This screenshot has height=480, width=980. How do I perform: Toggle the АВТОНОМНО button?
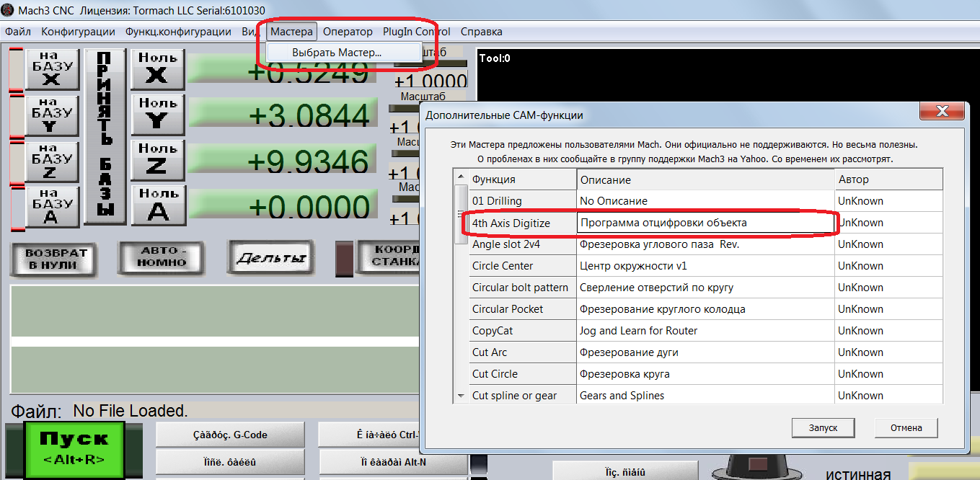[x=160, y=258]
